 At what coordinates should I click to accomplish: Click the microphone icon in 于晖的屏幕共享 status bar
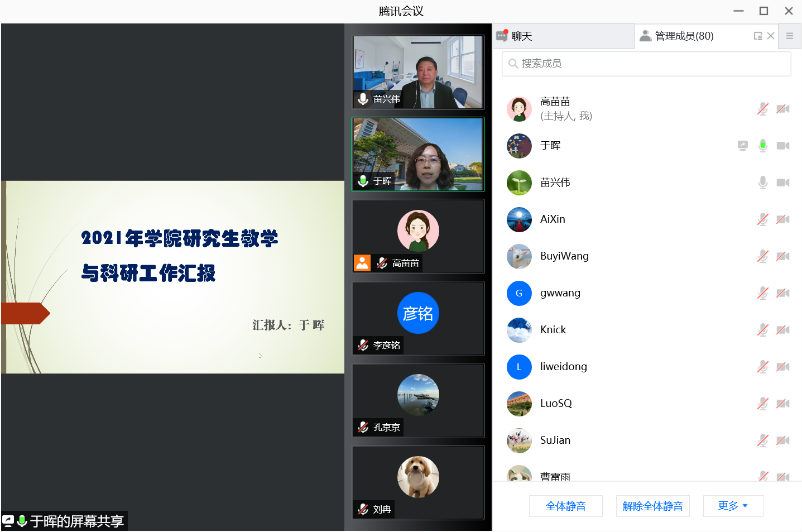click(21, 520)
